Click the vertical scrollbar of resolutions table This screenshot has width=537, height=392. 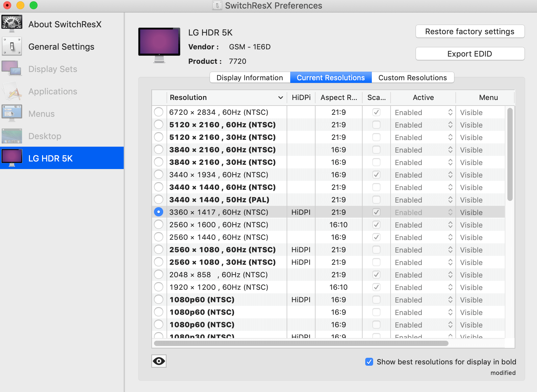click(x=510, y=154)
